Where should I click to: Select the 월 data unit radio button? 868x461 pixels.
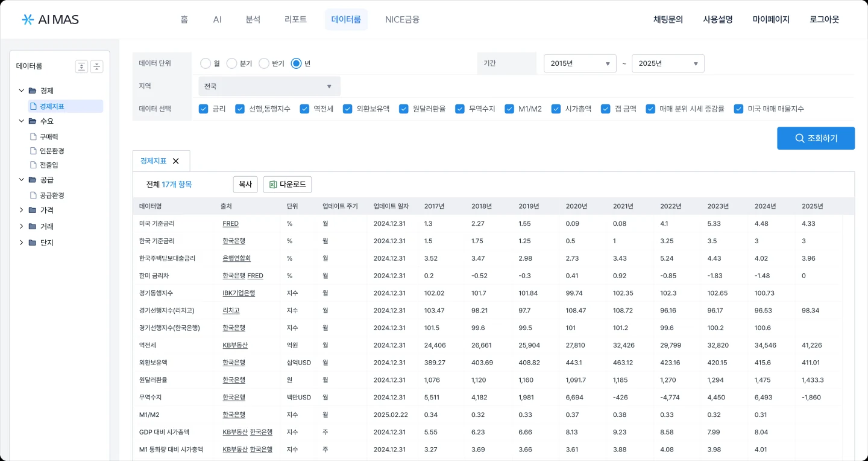point(206,63)
